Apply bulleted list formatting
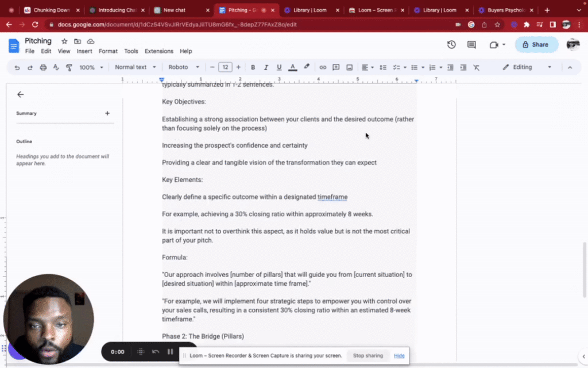This screenshot has height=368, width=588. coord(414,68)
